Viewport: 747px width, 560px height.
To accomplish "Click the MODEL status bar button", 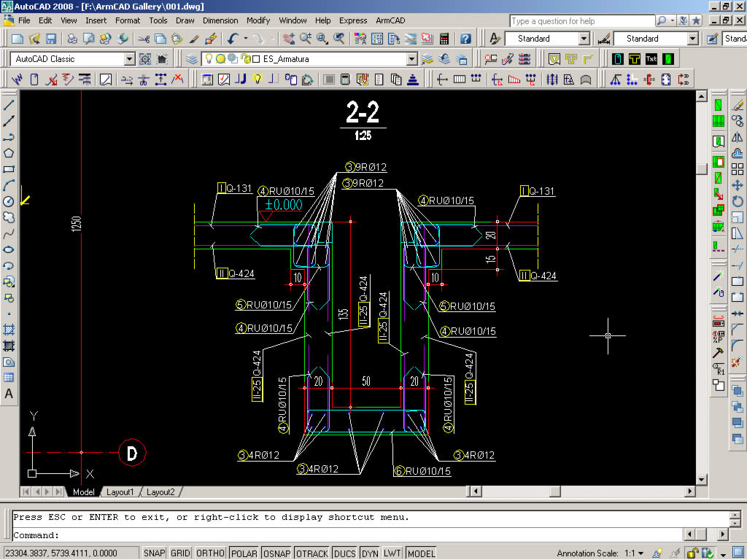I will tap(421, 553).
